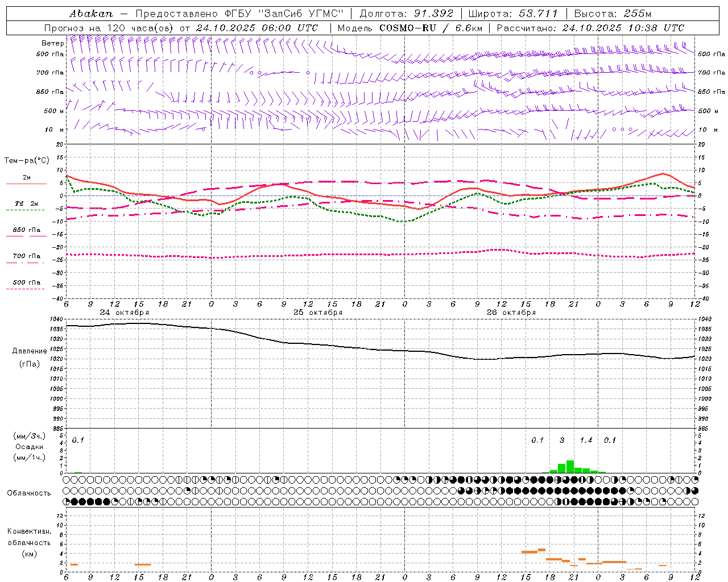
Task: Click the 'Облачность' cloud cover label
Action: pyautogui.click(x=29, y=493)
